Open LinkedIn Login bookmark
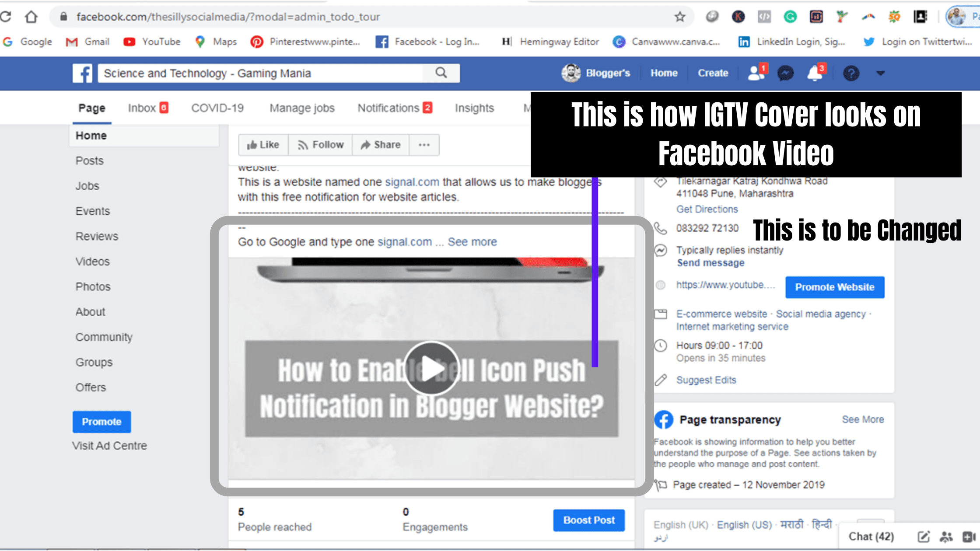This screenshot has width=980, height=551. (791, 42)
